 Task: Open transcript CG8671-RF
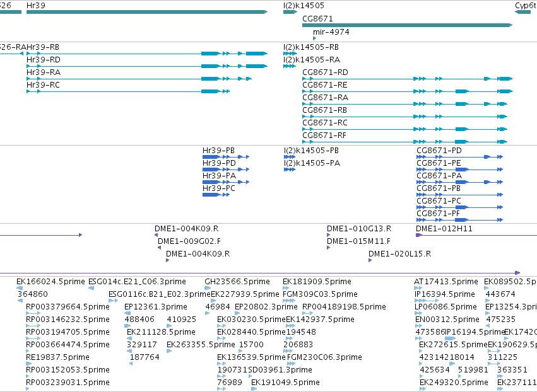324,135
